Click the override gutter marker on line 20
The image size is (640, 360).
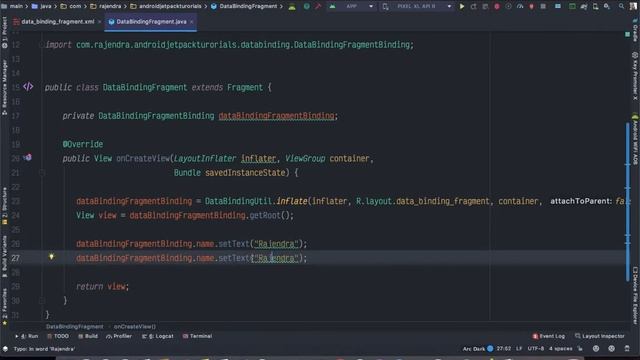tap(28, 157)
